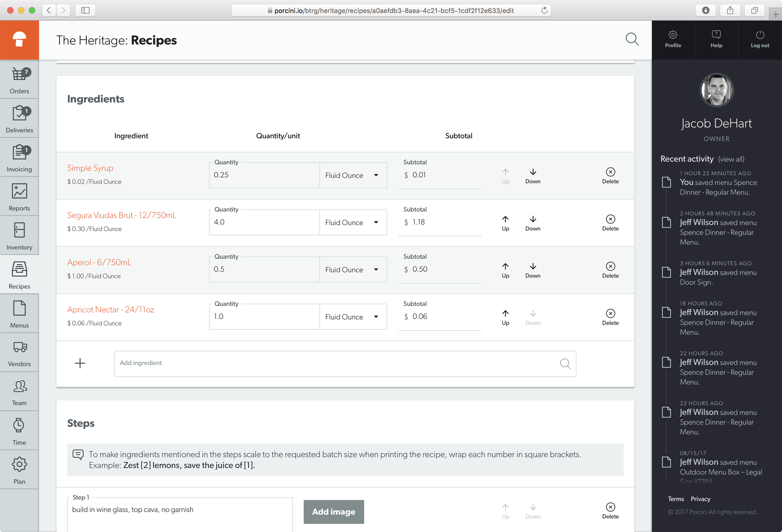The width and height of the screenshot is (782, 532).
Task: Open the Vendors truck icon
Action: coord(19,353)
